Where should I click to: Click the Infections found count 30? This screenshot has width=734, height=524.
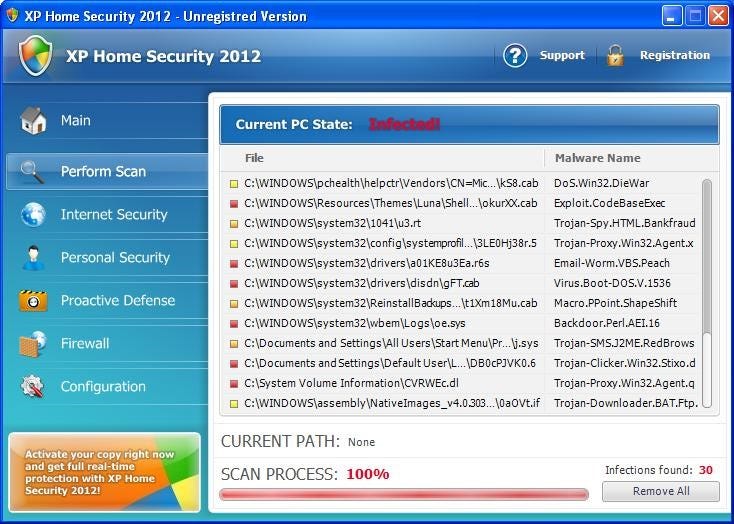coord(705,470)
